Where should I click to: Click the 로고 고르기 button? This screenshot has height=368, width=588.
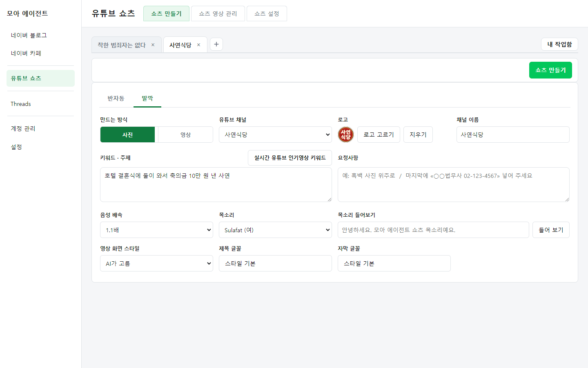tap(379, 135)
